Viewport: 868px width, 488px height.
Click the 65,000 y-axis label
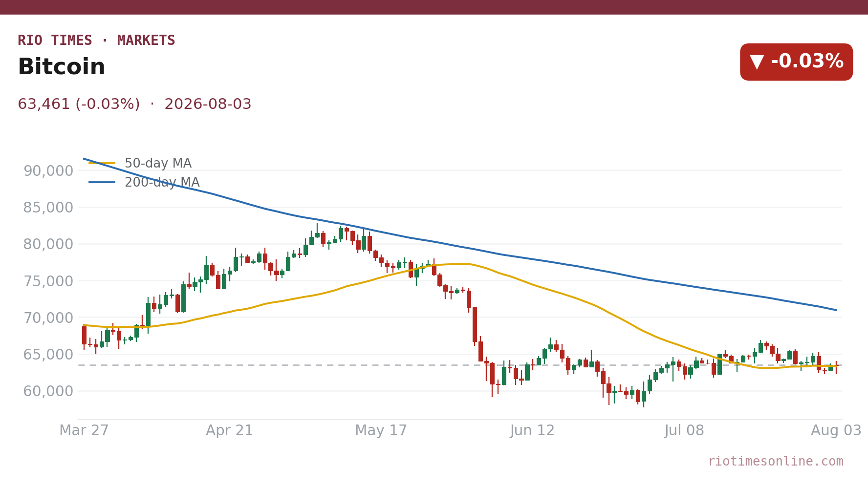click(48, 355)
